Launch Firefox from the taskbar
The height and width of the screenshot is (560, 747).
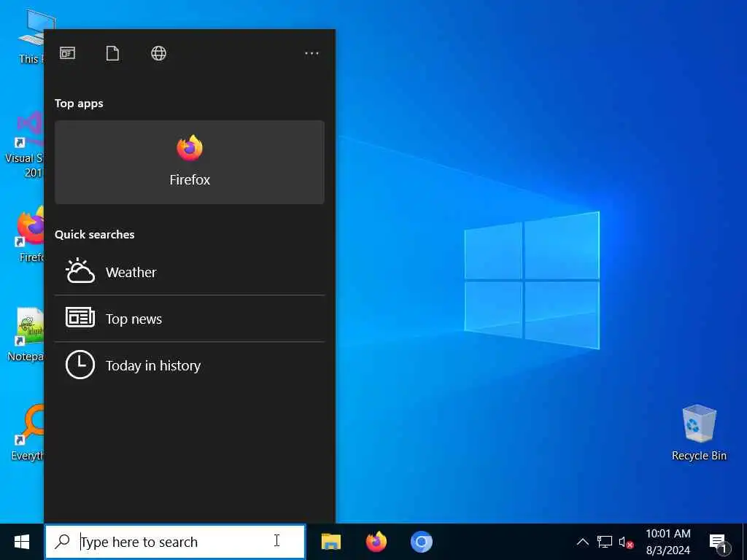click(376, 542)
